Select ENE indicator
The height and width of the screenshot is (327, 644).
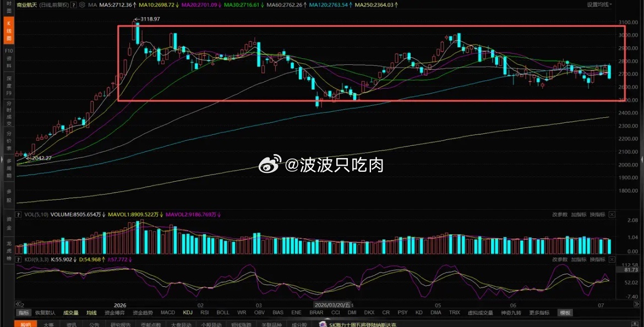pyautogui.click(x=297, y=313)
